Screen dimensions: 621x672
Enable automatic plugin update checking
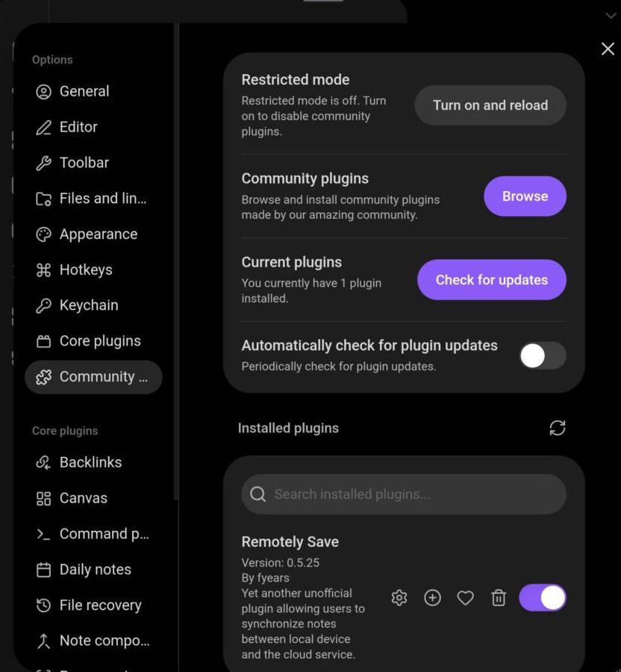pyautogui.click(x=543, y=355)
